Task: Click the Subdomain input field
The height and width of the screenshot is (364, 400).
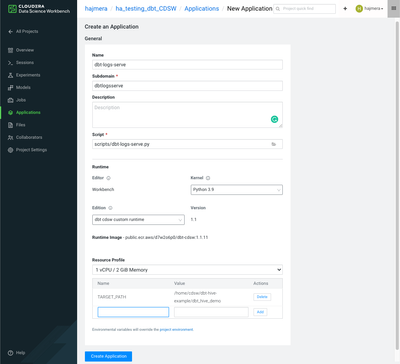Action: pyautogui.click(x=187, y=86)
